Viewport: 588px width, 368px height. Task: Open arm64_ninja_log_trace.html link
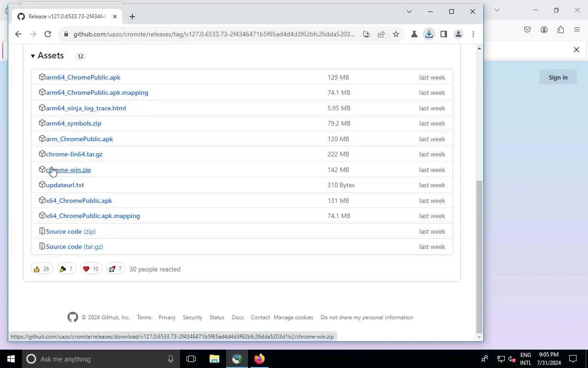pos(86,108)
